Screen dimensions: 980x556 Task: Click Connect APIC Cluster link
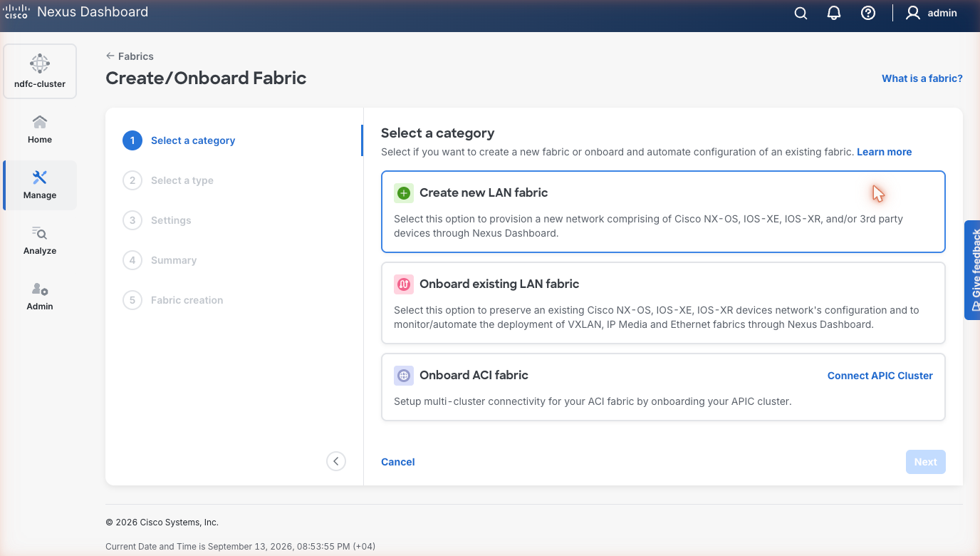[x=880, y=376]
